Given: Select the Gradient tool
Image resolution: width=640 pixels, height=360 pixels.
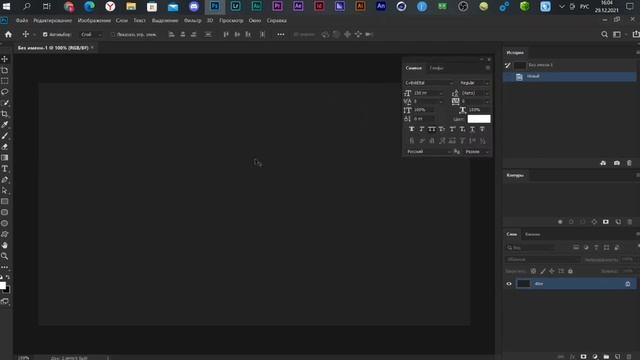Looking at the screenshot, I should [5, 158].
